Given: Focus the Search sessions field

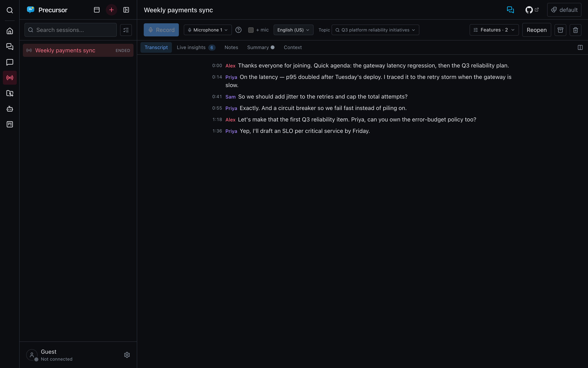Looking at the screenshot, I should tap(70, 30).
